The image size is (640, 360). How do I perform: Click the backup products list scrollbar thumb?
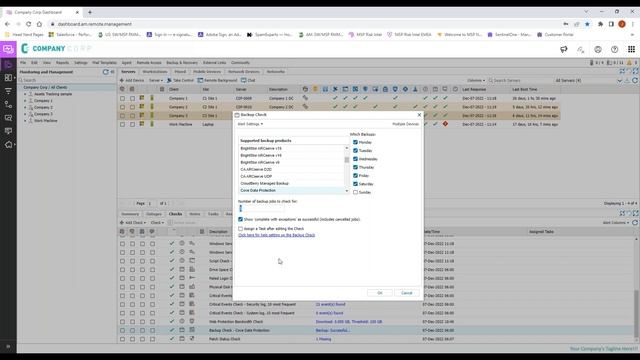point(347,160)
